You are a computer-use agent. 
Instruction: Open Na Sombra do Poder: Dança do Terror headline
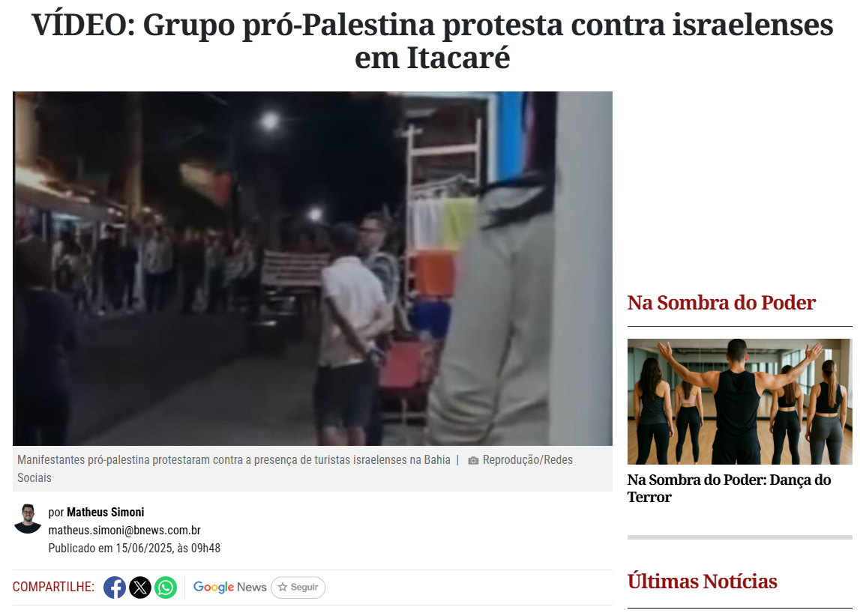(x=729, y=489)
